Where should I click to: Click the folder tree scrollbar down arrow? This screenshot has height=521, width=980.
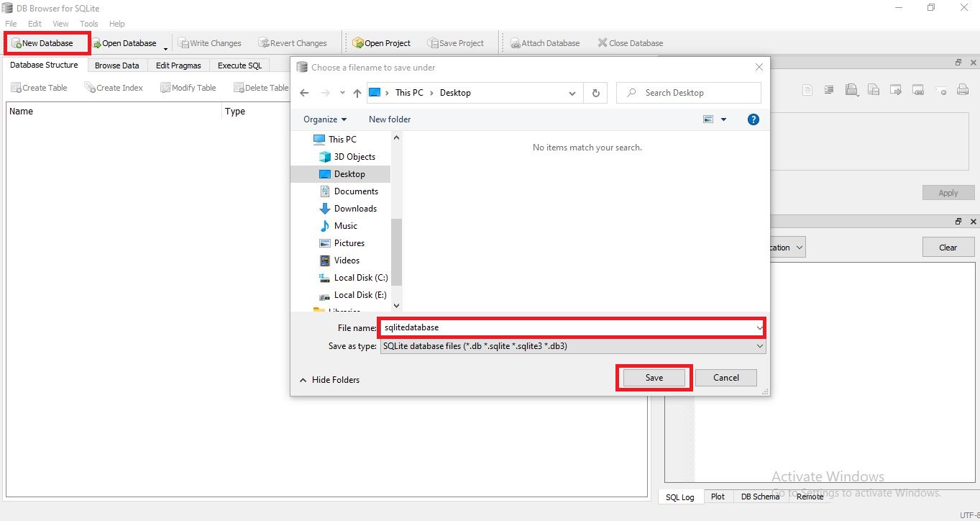click(396, 306)
